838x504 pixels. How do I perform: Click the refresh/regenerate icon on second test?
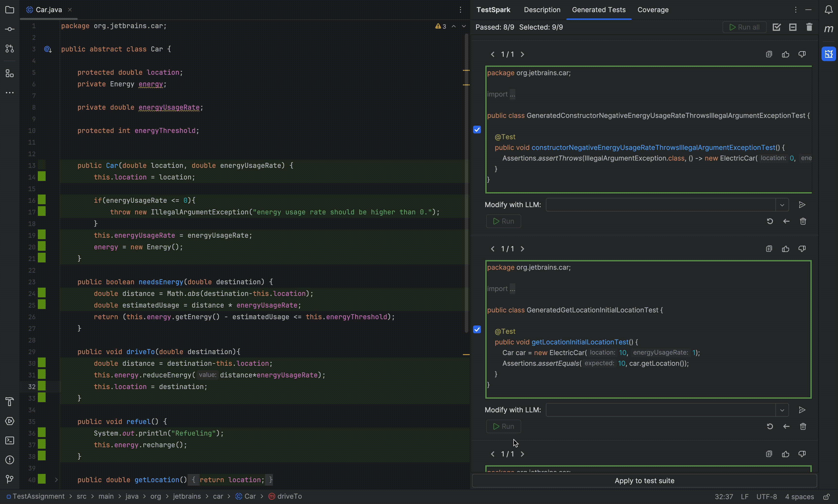[770, 426]
